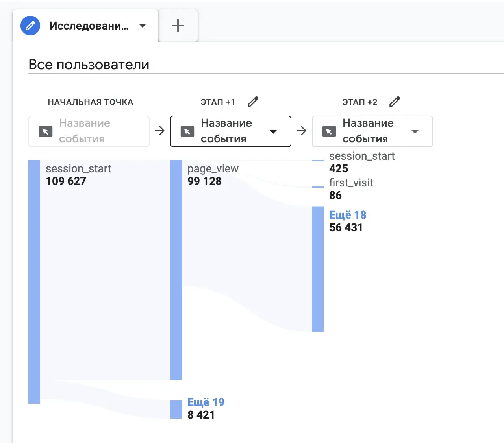Viewport: 504px width, 443px height.
Task: Click the 99 128 count value
Action: click(204, 181)
